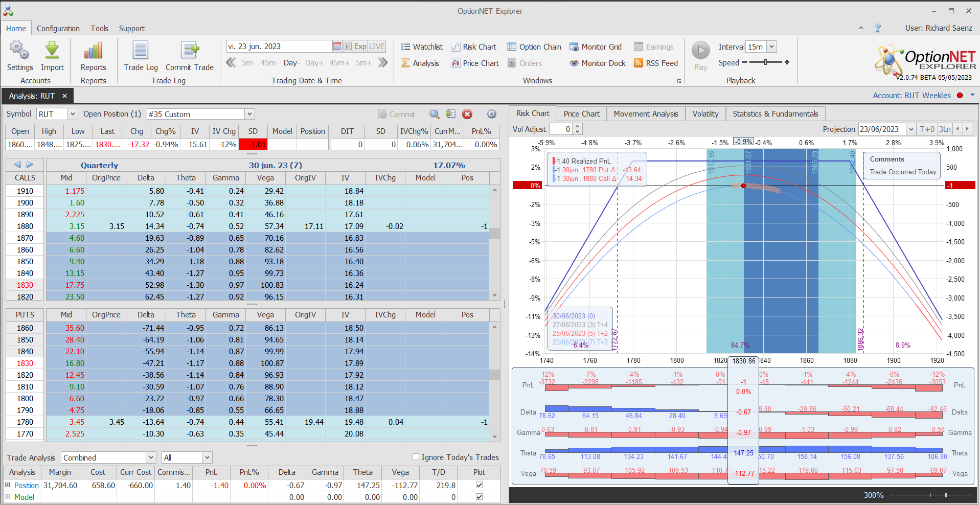Toggle the Model row Plot checkbox
Viewport: 980px width, 505px height.
pyautogui.click(x=479, y=497)
